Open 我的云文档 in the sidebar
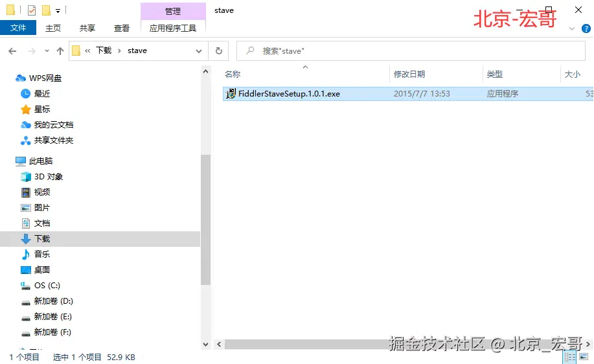The height and width of the screenshot is (364, 594). click(x=53, y=124)
